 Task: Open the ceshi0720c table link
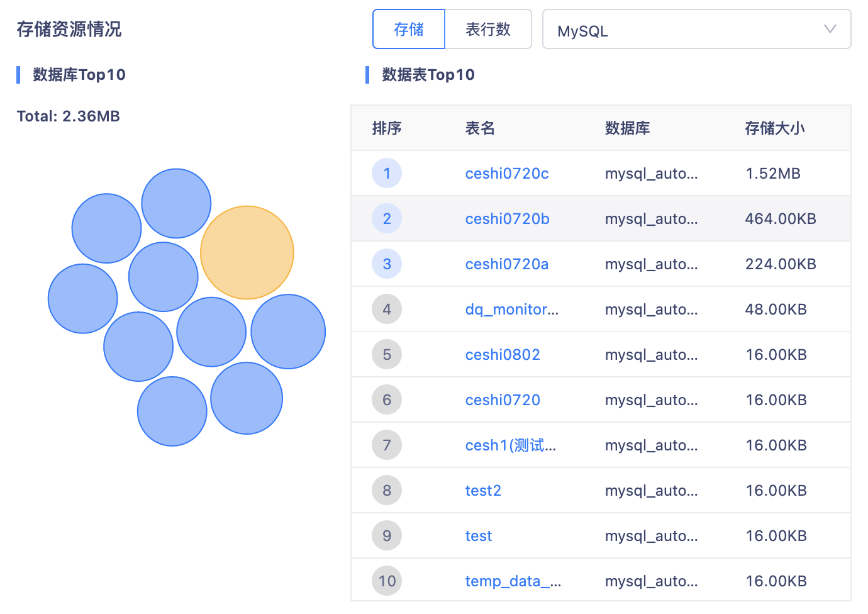506,174
